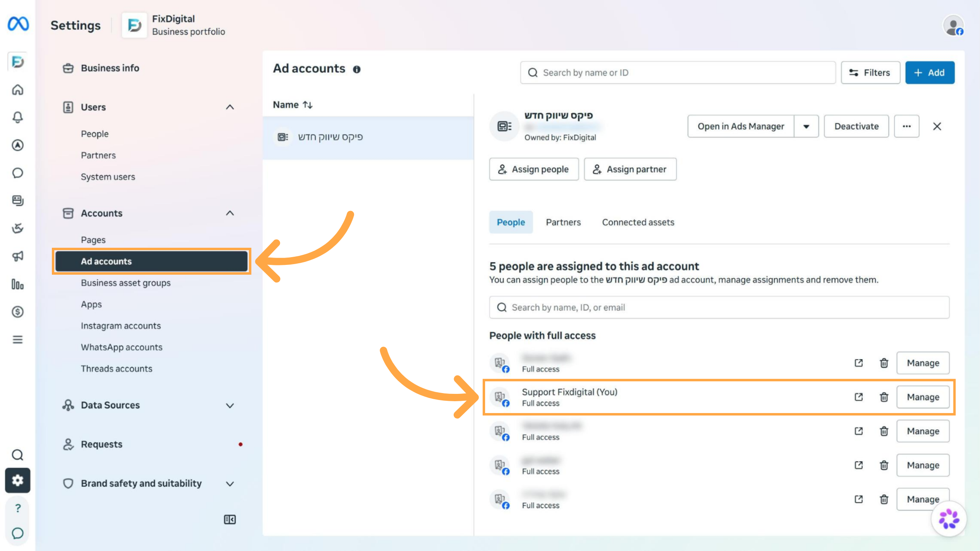Open the billing dollar icon

point(18,312)
